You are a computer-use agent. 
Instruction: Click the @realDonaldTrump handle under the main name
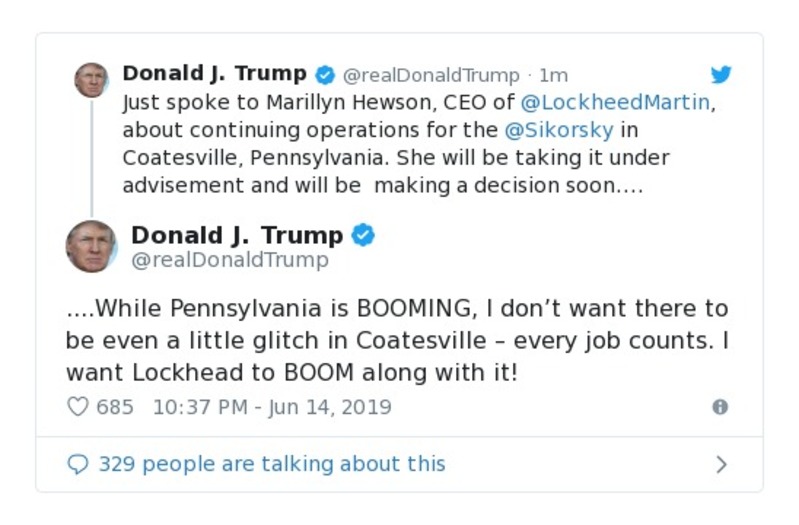coord(229,261)
